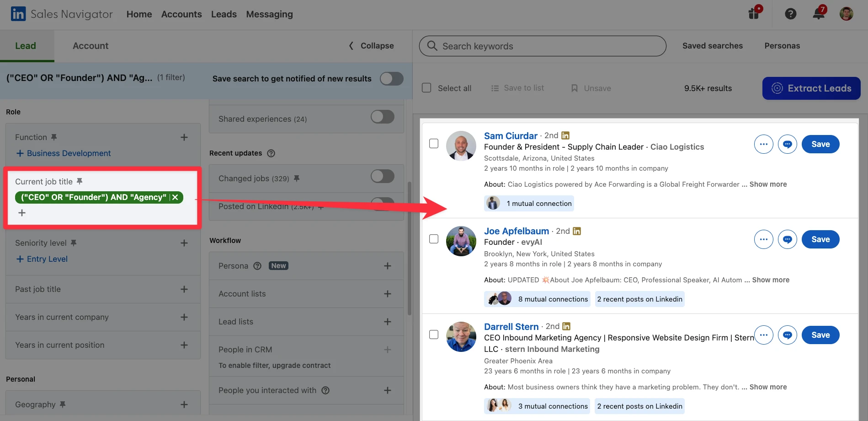Screen dimensions: 868x421
Task: Open Personas
Action: (782, 46)
